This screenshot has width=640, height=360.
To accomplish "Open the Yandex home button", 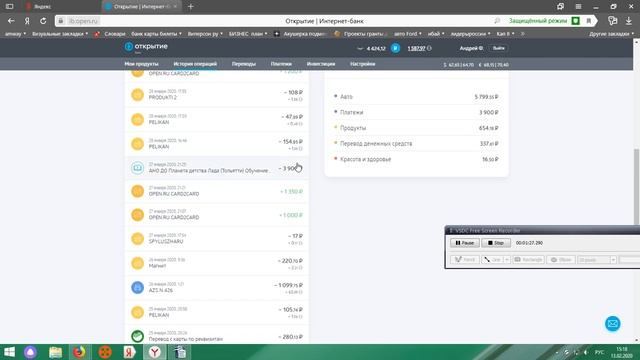I will pyautogui.click(x=27, y=21).
